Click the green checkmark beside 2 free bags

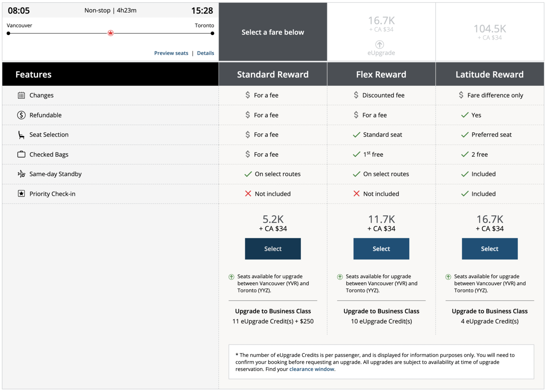coord(465,154)
